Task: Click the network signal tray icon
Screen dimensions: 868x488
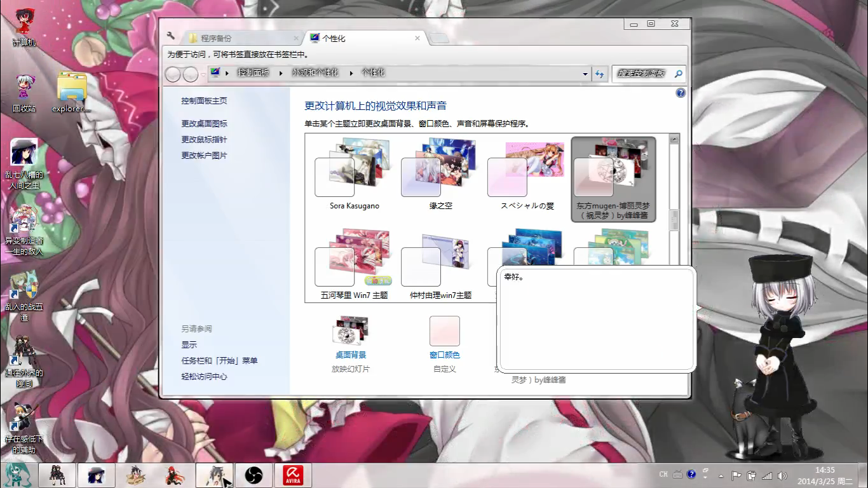Action: [767, 475]
